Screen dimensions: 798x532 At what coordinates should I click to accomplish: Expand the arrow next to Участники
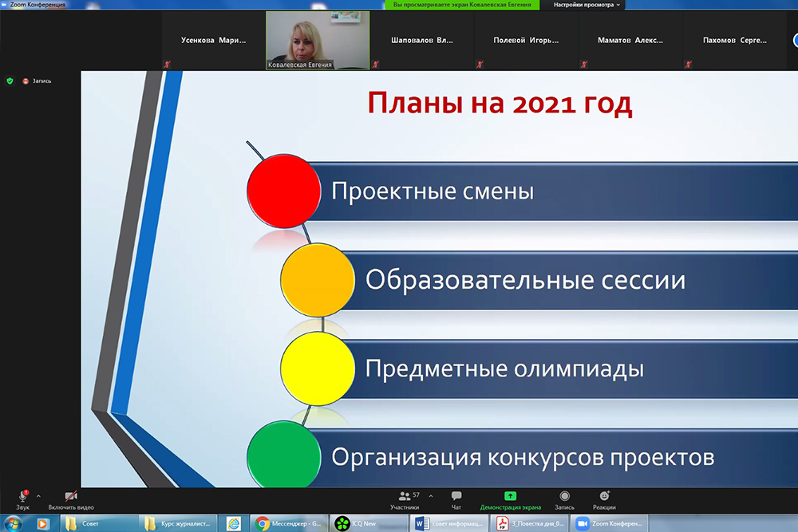coord(431,496)
